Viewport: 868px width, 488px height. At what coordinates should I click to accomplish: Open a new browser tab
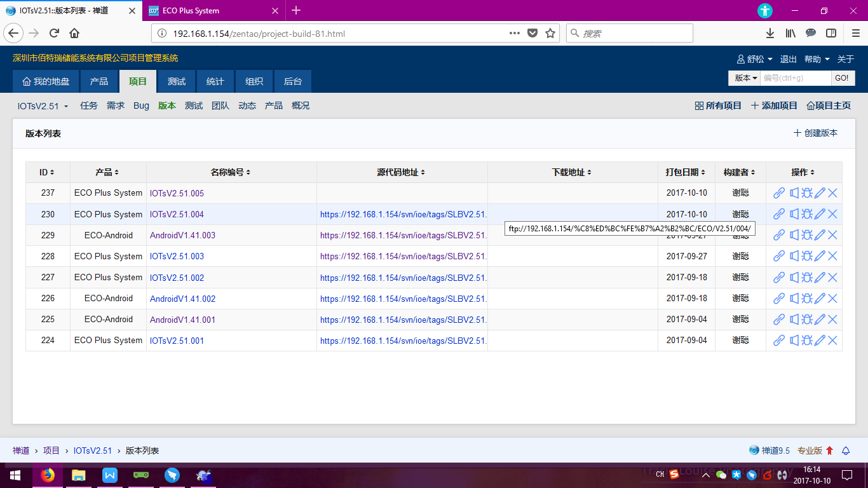click(296, 10)
